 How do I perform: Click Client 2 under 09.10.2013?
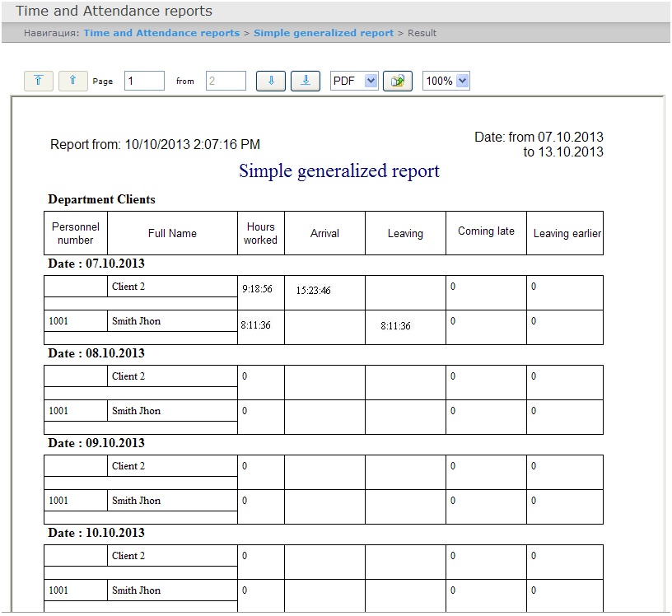tap(128, 466)
